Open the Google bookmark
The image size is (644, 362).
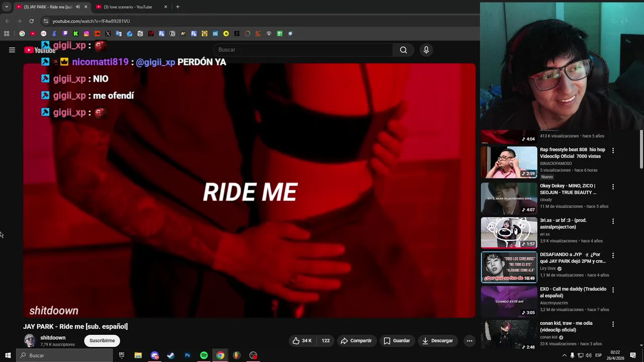[22, 34]
